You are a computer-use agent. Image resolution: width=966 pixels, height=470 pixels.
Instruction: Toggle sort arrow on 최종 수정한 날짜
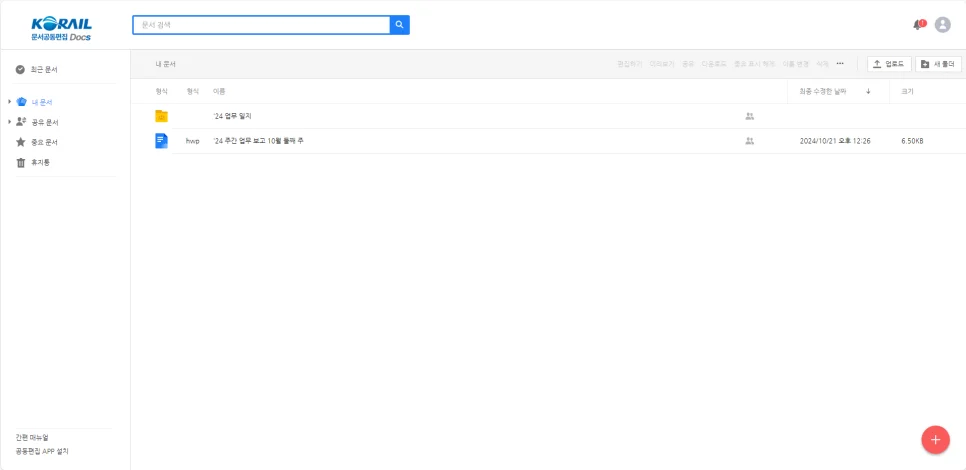[x=868, y=91]
